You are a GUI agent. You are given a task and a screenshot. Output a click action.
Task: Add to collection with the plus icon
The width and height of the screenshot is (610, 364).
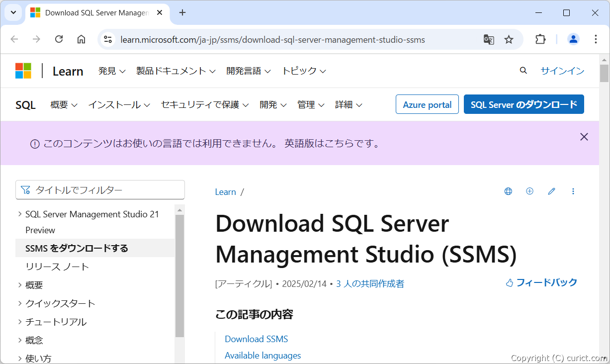[529, 191]
